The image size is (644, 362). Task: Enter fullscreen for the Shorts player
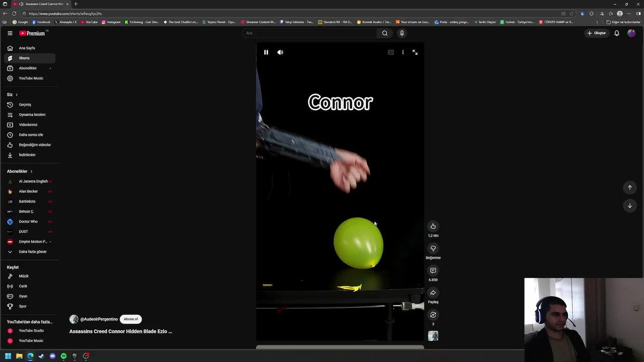[415, 52]
